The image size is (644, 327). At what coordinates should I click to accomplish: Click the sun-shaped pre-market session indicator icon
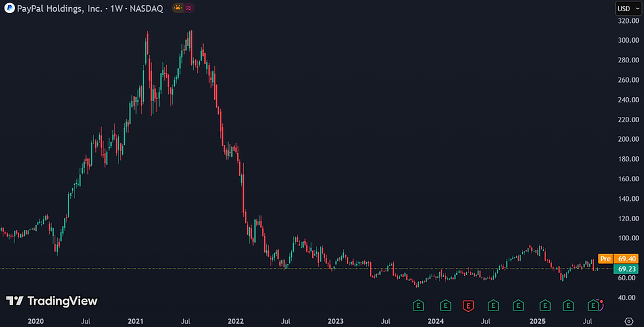[178, 8]
